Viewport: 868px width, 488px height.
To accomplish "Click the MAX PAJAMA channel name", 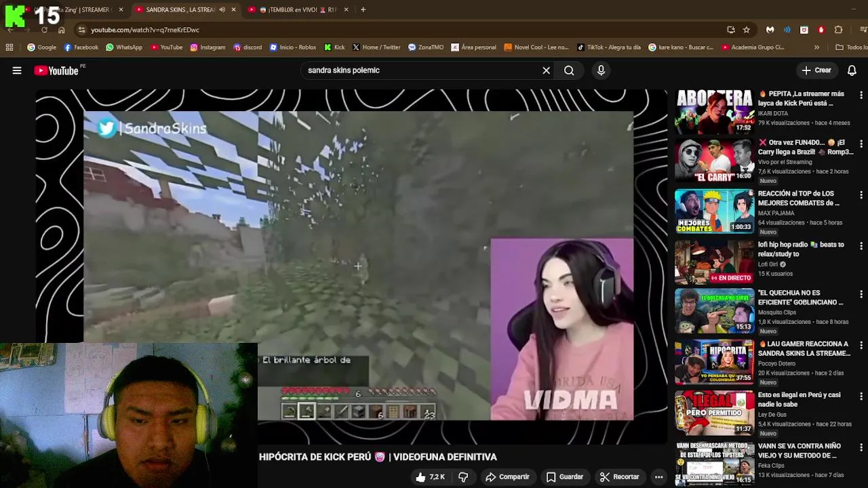I will coord(776,213).
